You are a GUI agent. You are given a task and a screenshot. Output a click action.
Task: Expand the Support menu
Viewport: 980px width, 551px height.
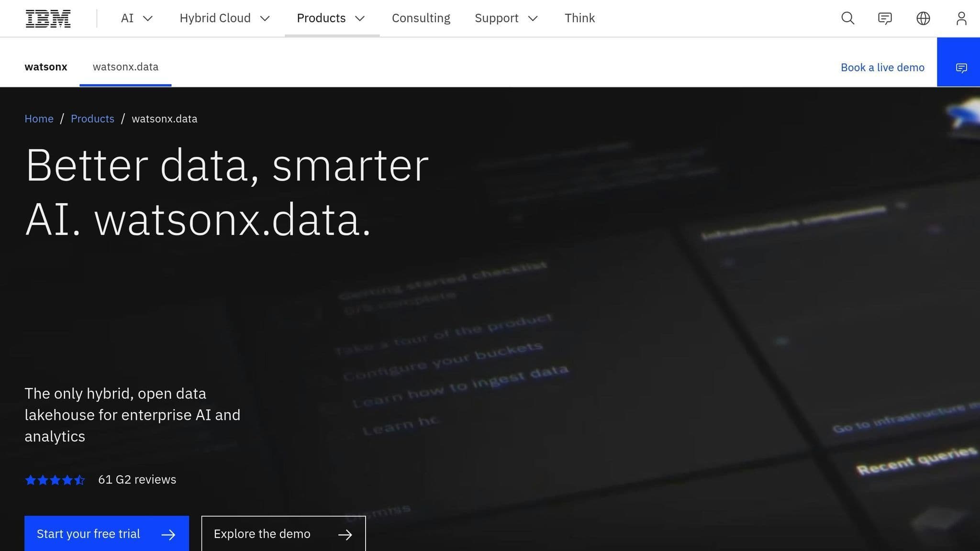point(506,18)
